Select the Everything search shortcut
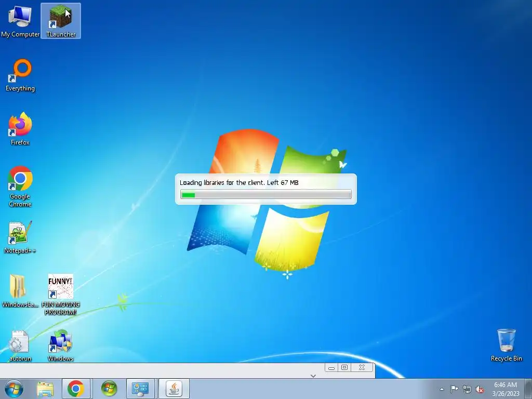The image size is (532, 399). (x=20, y=75)
